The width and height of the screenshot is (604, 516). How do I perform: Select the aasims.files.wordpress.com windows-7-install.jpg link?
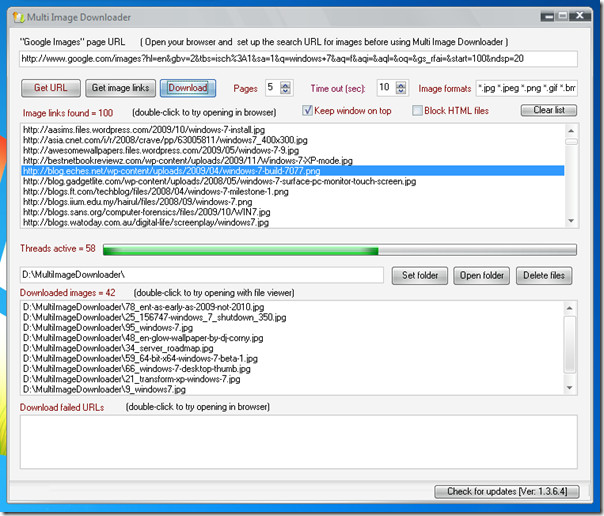click(x=159, y=128)
